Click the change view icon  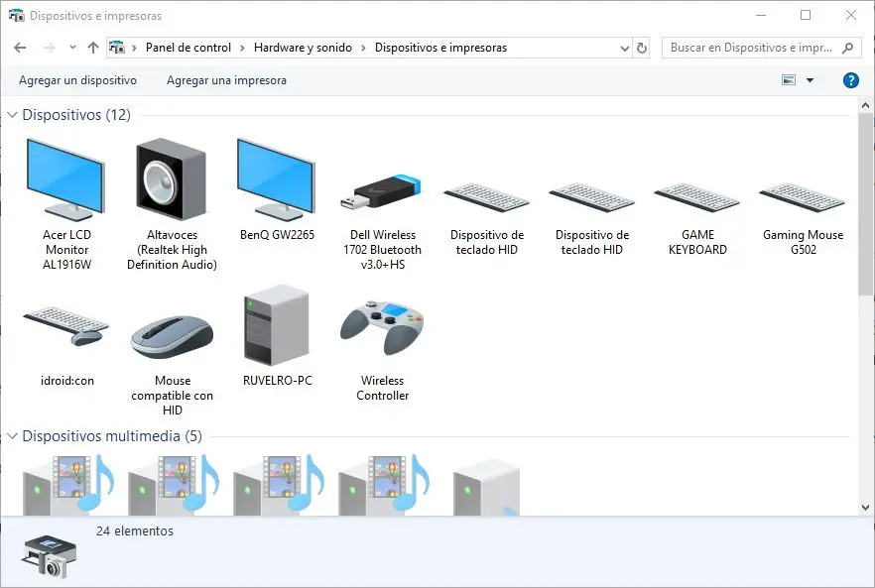click(x=789, y=80)
